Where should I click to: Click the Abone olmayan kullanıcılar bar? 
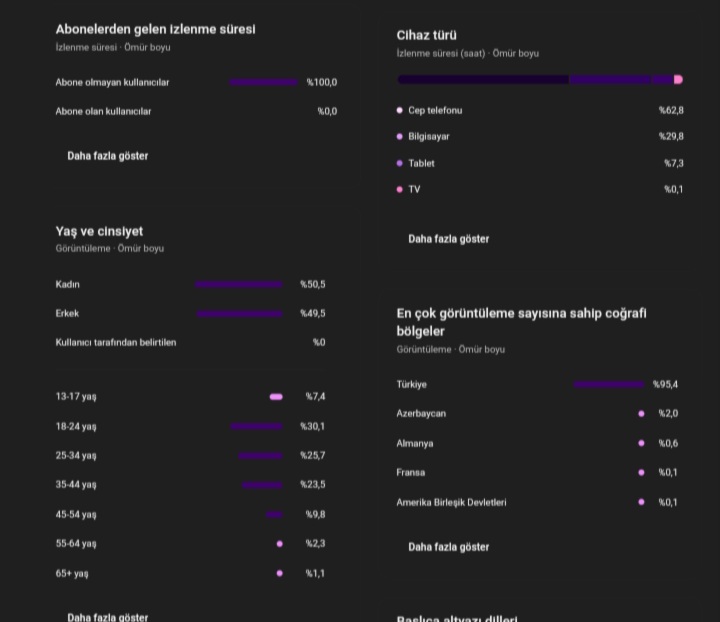[264, 82]
